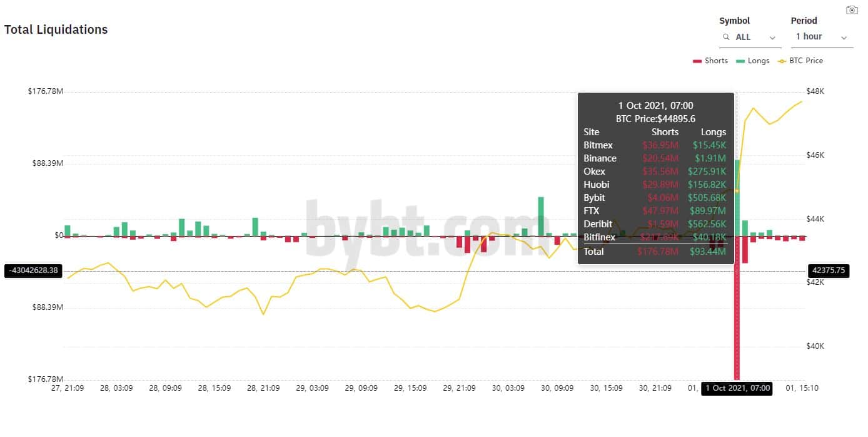The image size is (868, 437).
Task: Click Bitfinex longs value "$40.18K"
Action: [x=709, y=237]
